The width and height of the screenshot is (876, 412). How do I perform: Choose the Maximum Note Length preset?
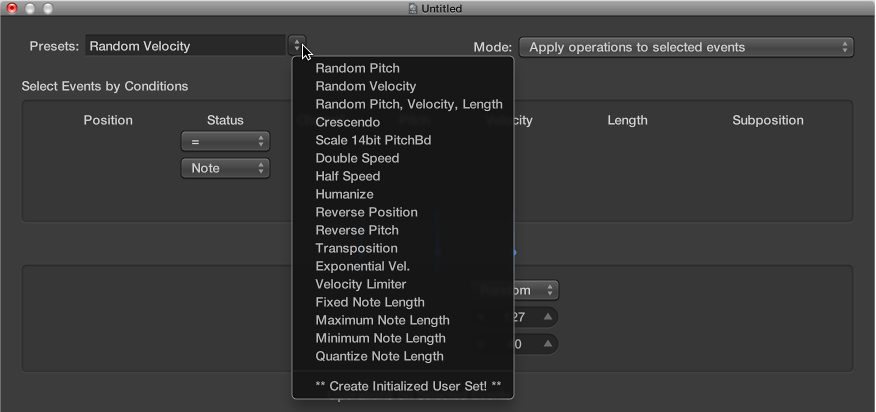pyautogui.click(x=403, y=320)
